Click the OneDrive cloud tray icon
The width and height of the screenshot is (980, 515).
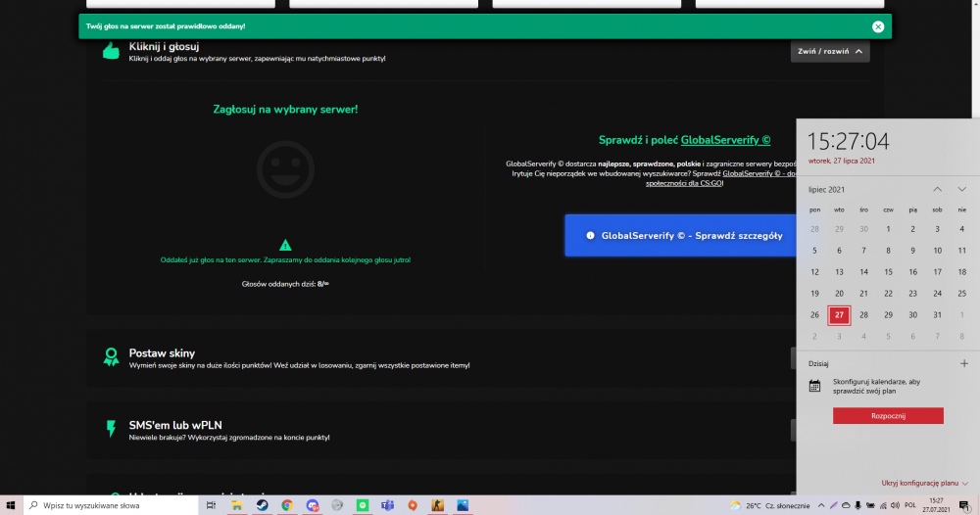click(846, 505)
